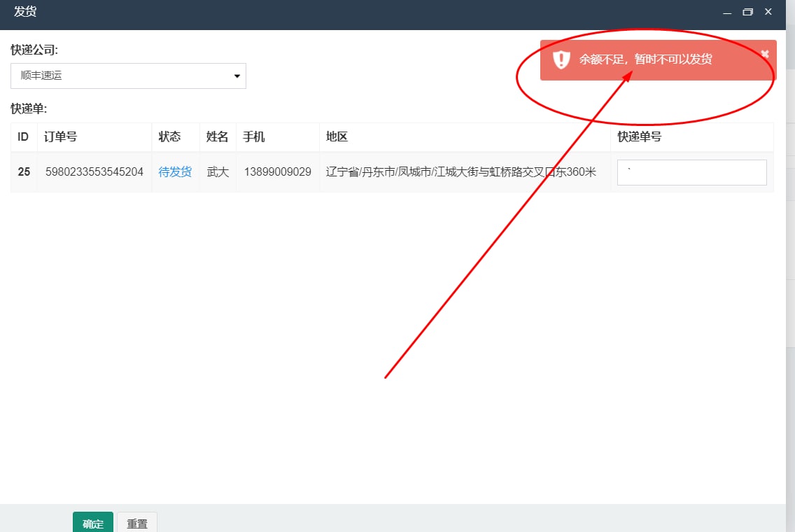Dismiss the red balance warning notification

pos(764,54)
